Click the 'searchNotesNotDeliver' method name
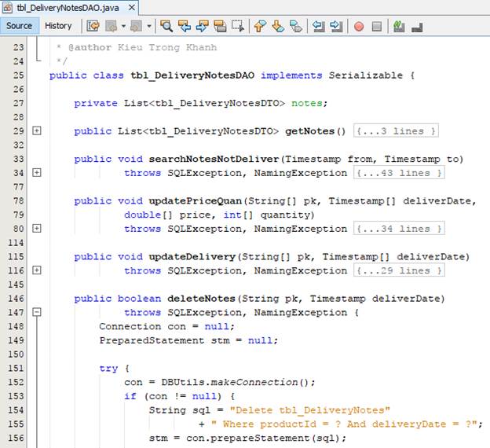 click(x=214, y=159)
